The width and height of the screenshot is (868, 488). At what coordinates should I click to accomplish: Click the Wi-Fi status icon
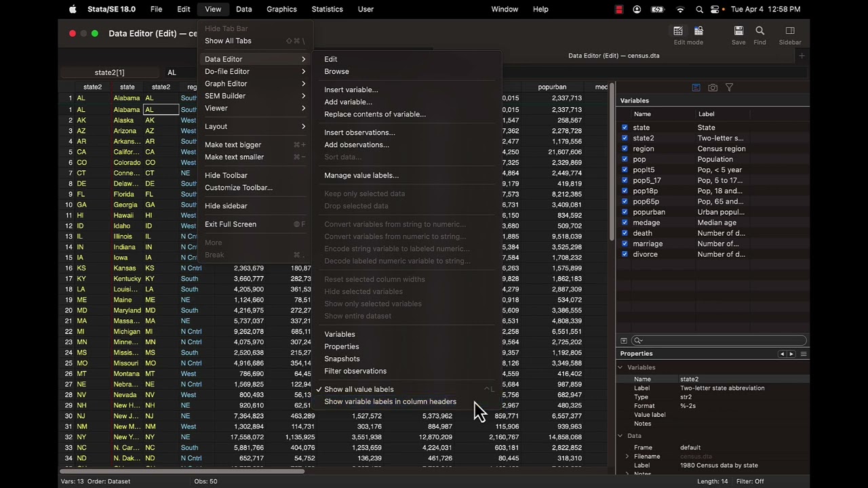coord(680,9)
